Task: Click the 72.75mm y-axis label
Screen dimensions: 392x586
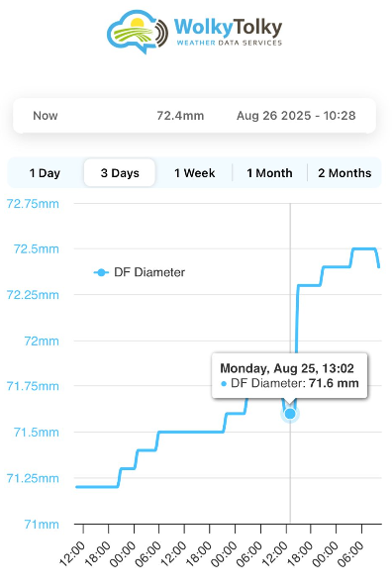Action: 33,204
